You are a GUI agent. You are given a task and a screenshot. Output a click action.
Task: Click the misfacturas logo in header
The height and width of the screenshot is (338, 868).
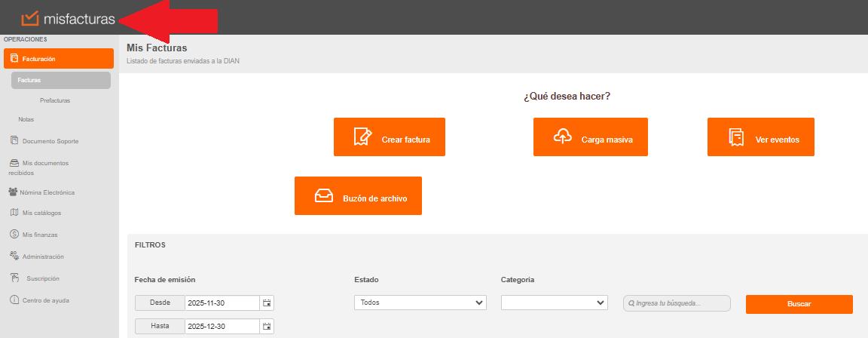click(x=69, y=18)
